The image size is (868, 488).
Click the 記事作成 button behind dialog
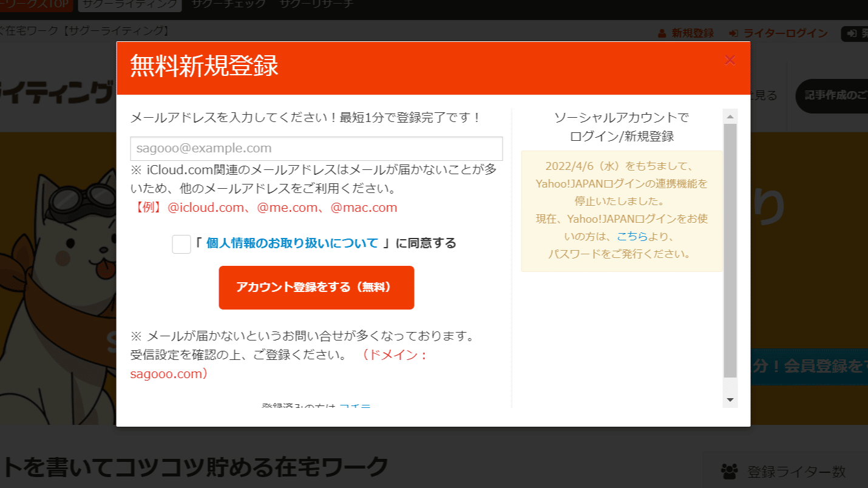832,96
